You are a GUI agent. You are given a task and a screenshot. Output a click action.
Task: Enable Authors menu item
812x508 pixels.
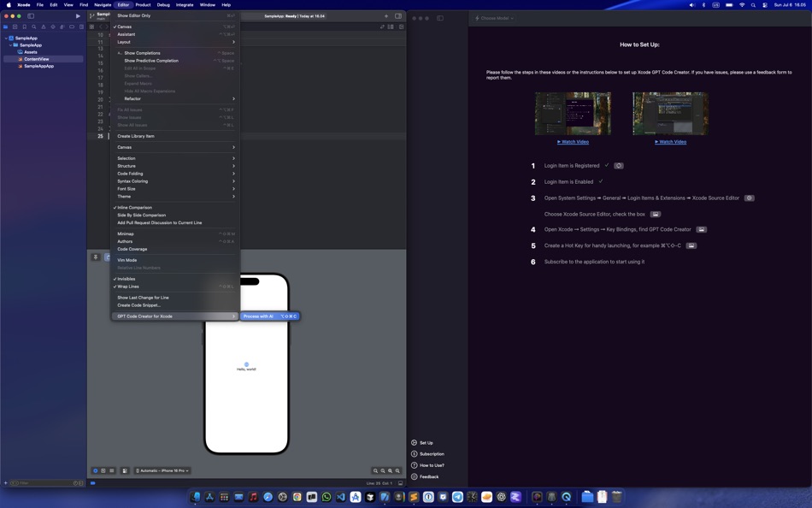(174, 241)
